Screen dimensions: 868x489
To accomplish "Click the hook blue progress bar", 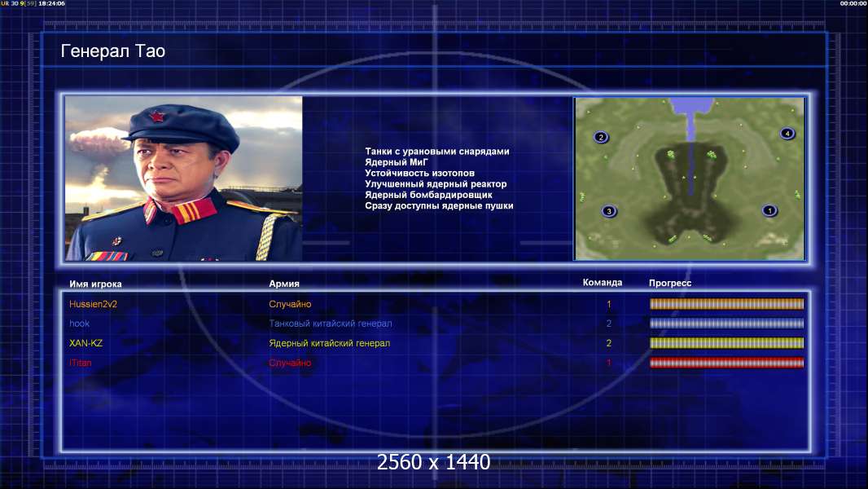I will tap(726, 324).
